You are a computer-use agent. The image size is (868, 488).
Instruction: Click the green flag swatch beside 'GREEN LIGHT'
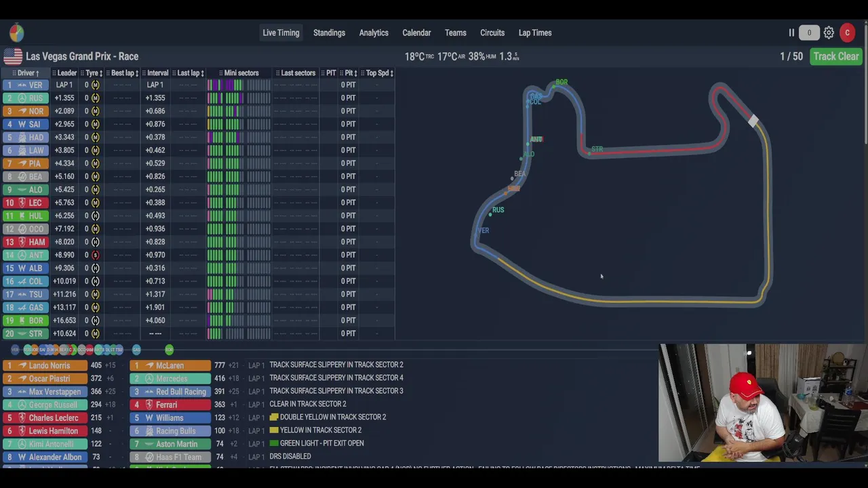[x=274, y=443]
